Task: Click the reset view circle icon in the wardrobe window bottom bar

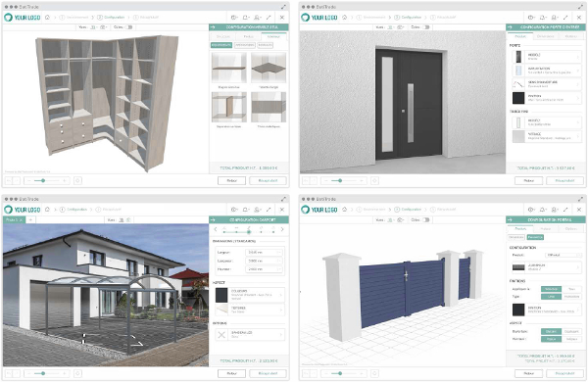Action: [77, 180]
